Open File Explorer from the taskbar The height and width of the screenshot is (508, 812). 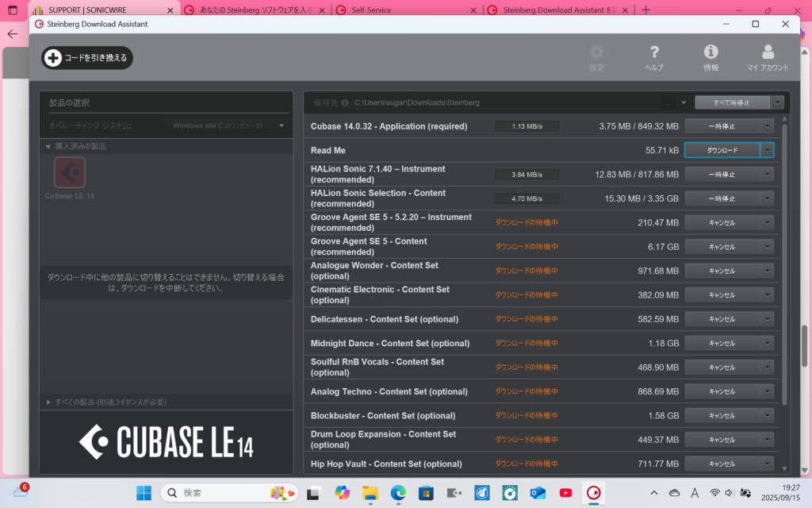tap(370, 493)
